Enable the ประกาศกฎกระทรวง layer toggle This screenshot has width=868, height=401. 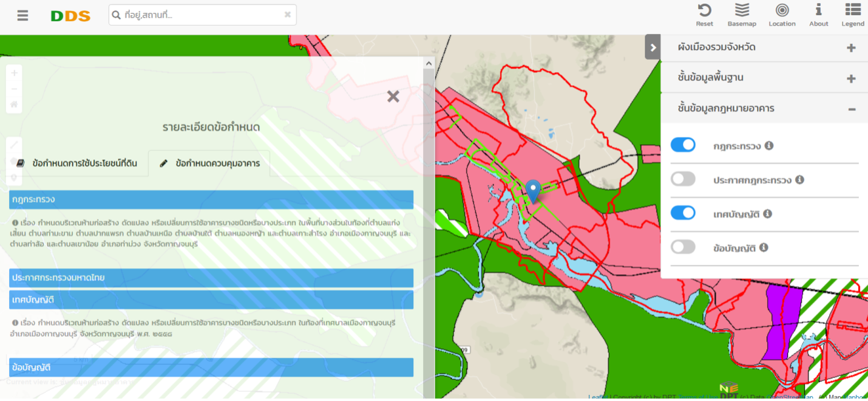pos(683,179)
